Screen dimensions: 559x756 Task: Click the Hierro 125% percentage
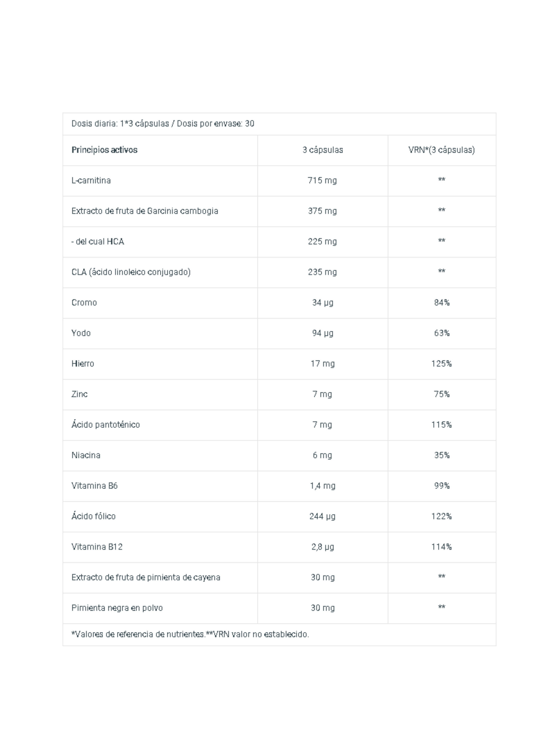441,364
